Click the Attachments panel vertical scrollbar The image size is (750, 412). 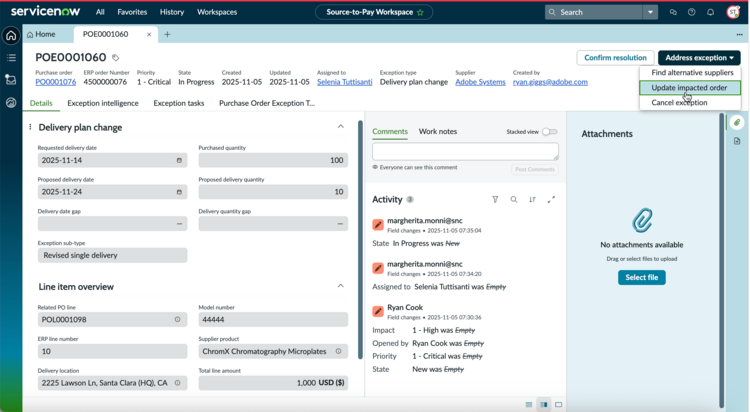click(722, 260)
